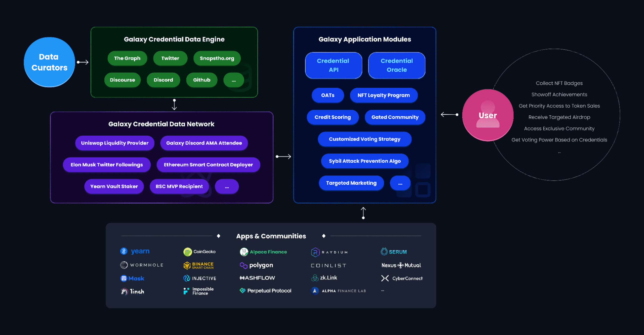Select Ethereum Smart Contract Deployer pill
This screenshot has width=644, height=335.
(x=208, y=165)
